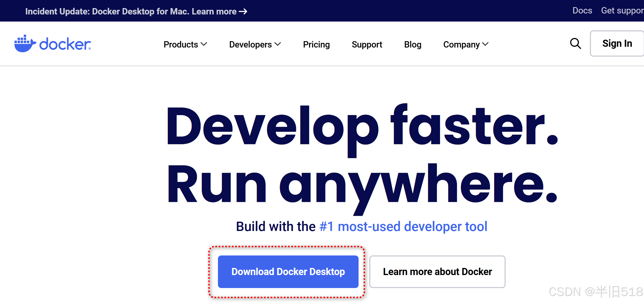Open the Incident Update announcement link
Screen dimensions: 644x302
pos(136,11)
